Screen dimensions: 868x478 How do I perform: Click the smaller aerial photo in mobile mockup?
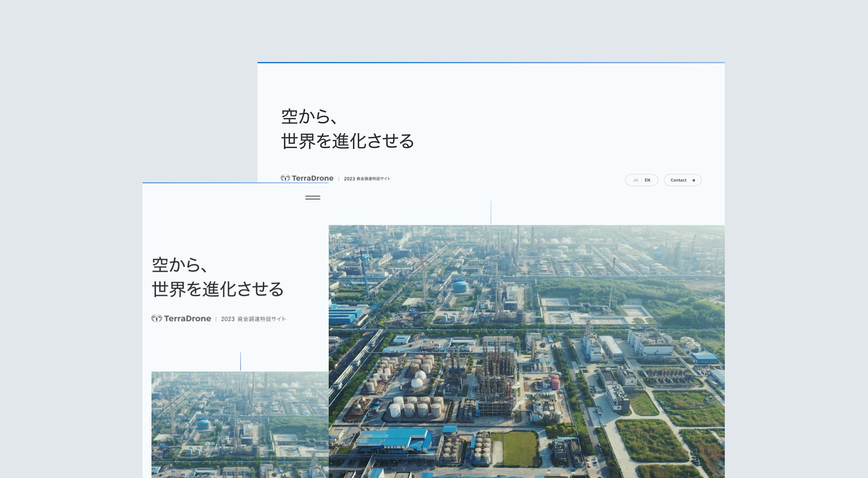(x=240, y=425)
